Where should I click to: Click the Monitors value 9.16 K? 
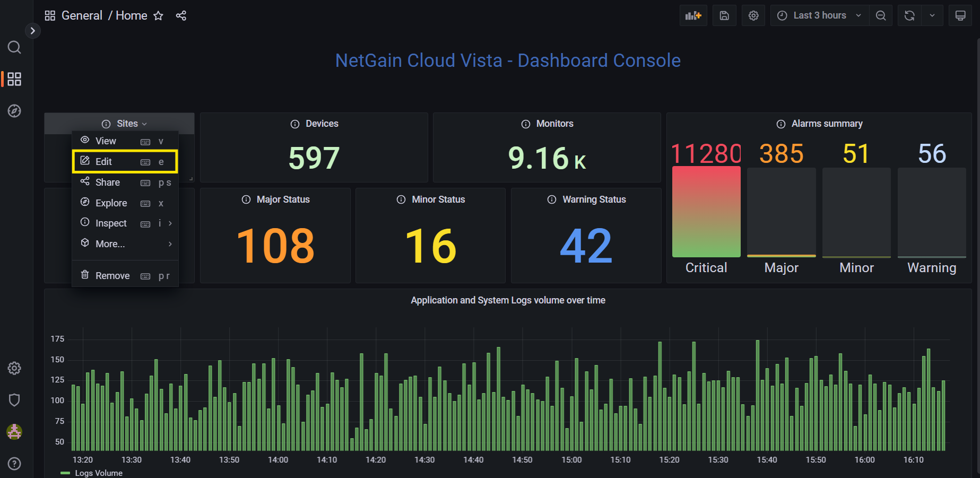click(547, 158)
